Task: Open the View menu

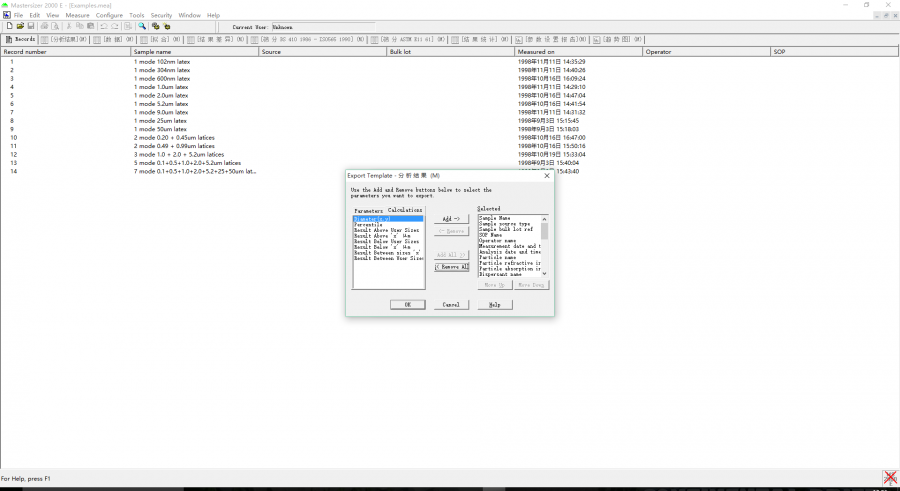Action: (53, 16)
